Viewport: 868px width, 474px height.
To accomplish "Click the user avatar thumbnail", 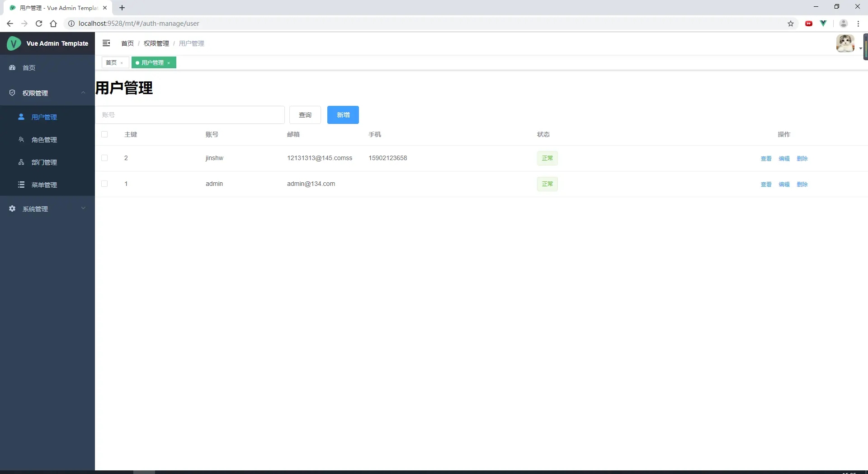I will pyautogui.click(x=845, y=43).
